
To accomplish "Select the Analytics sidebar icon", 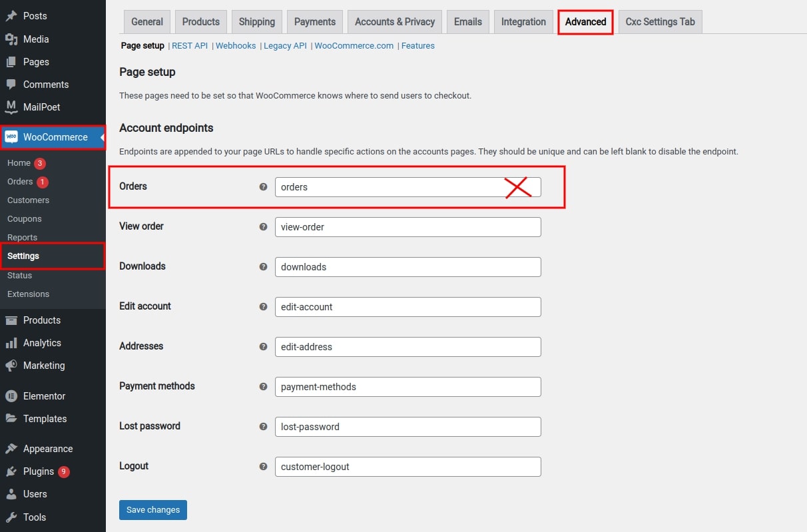I will (11, 342).
